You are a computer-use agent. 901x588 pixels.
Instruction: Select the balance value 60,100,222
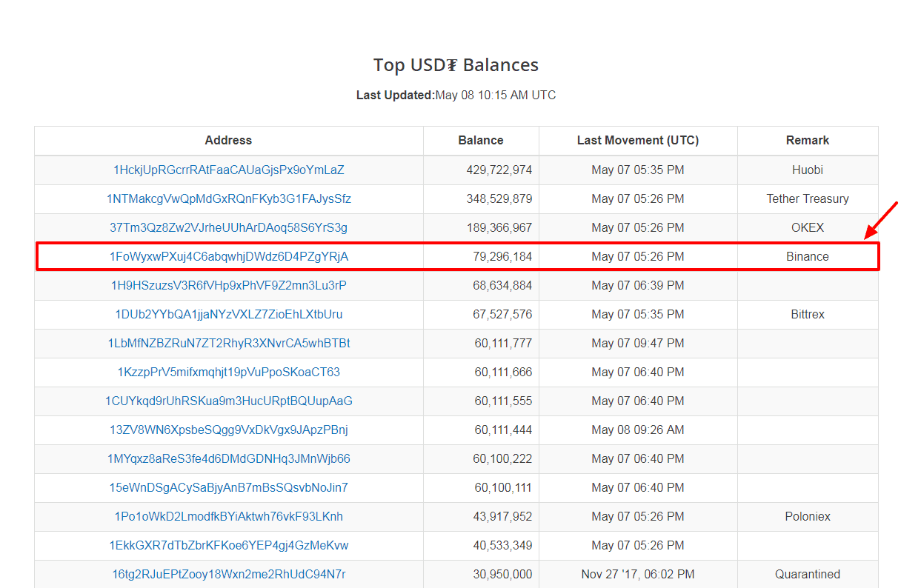point(502,459)
